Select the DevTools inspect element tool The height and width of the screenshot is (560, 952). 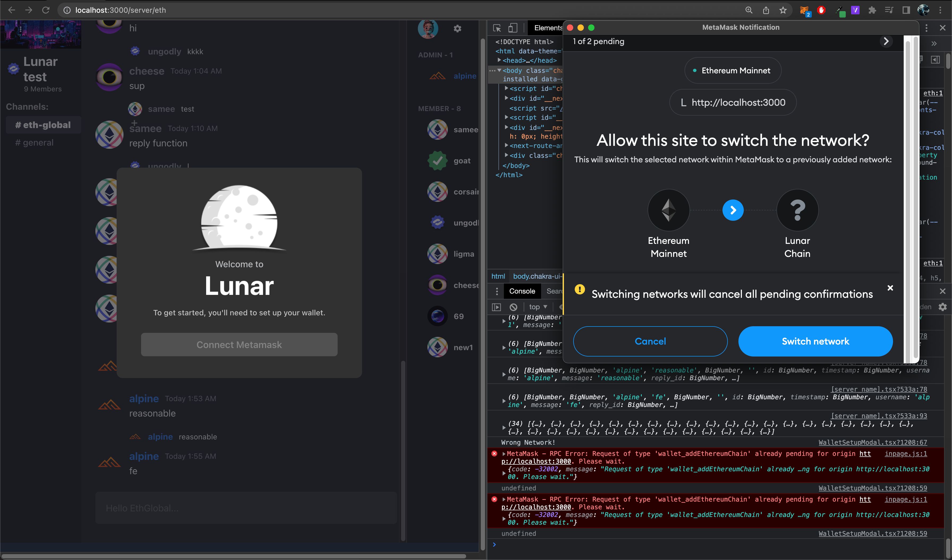(497, 28)
